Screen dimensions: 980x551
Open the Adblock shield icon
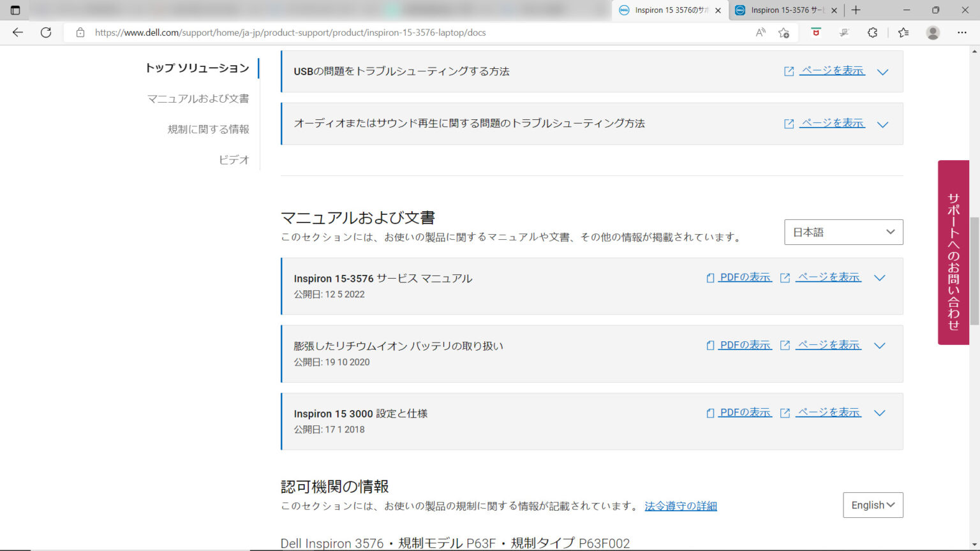(x=816, y=33)
